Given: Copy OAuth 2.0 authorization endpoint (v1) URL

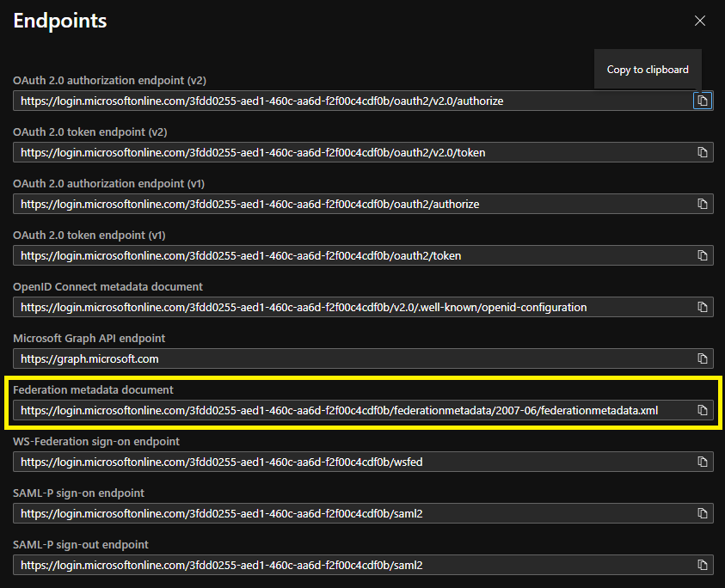Looking at the screenshot, I should point(703,204).
